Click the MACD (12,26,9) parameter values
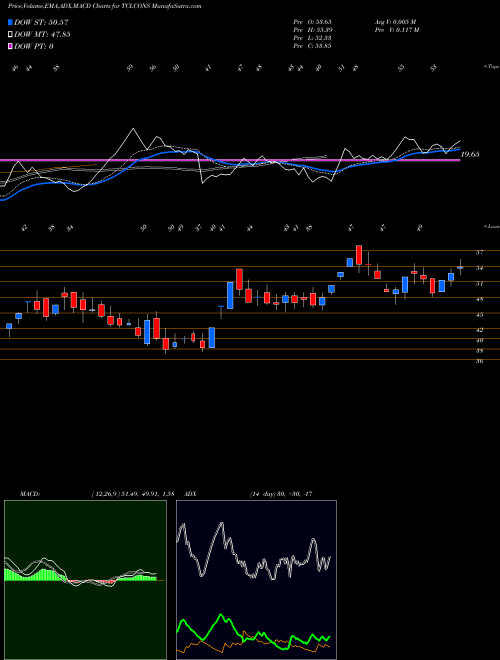This screenshot has height=660, width=500. coord(131,494)
